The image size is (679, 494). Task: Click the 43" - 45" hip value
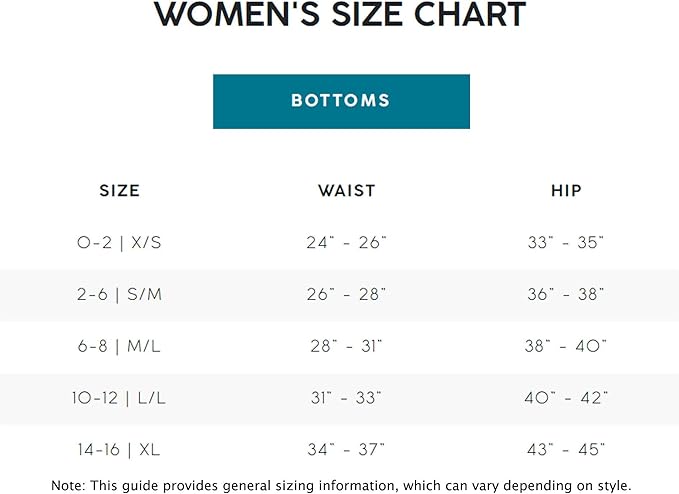[566, 450]
